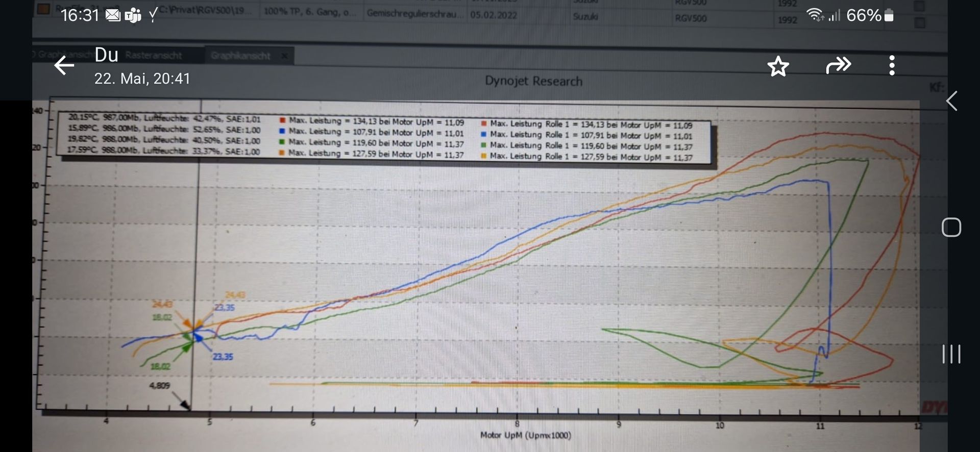Screen dimensions: 980x452
Task: Click green swatch for Leistung Rolle 1 = 119,60
Action: point(483,145)
